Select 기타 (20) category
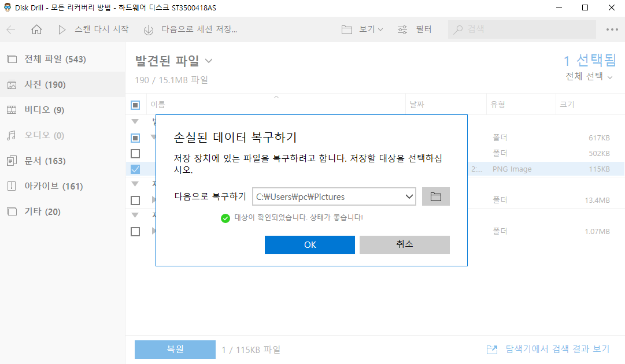Image resolution: width=625 pixels, height=364 pixels. point(62,211)
